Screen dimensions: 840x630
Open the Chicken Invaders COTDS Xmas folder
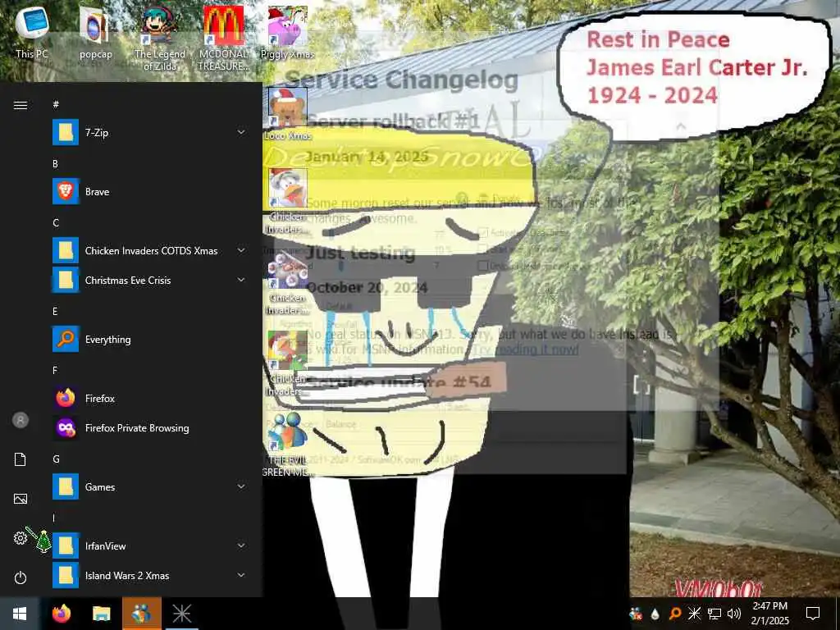point(149,251)
